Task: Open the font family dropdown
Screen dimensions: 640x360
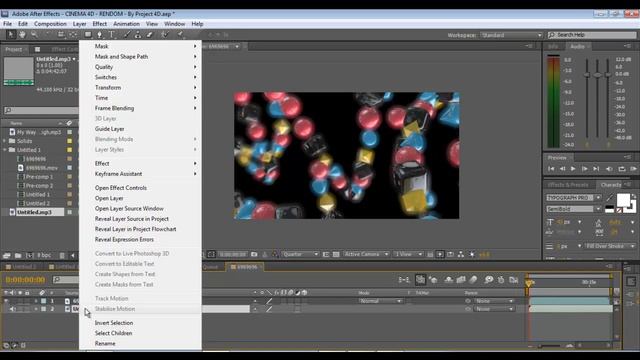Action: (573, 198)
